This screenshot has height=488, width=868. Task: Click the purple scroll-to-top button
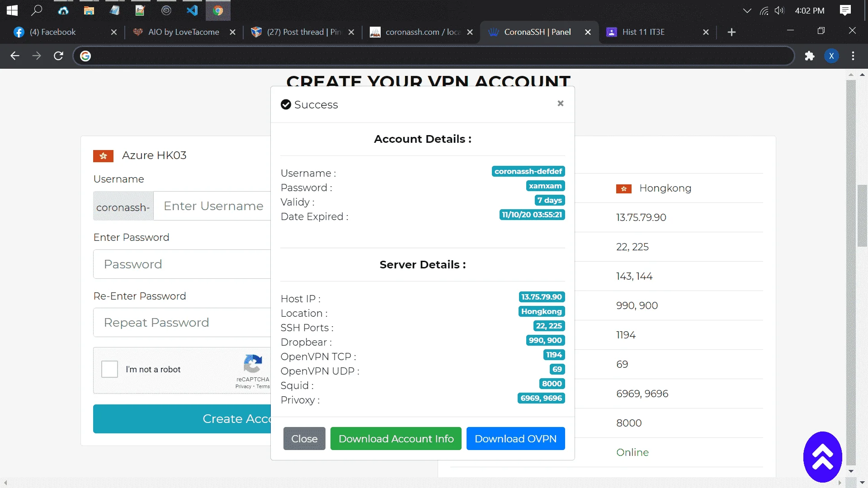(822, 457)
